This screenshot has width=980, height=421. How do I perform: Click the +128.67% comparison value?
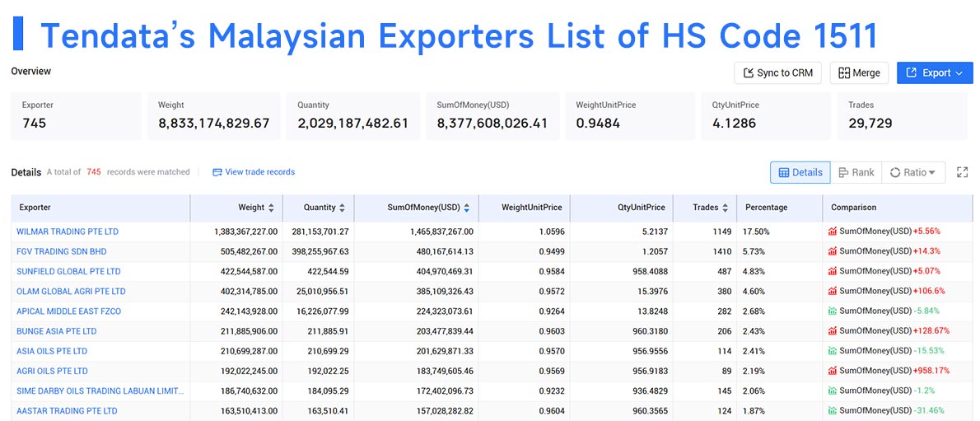click(931, 331)
